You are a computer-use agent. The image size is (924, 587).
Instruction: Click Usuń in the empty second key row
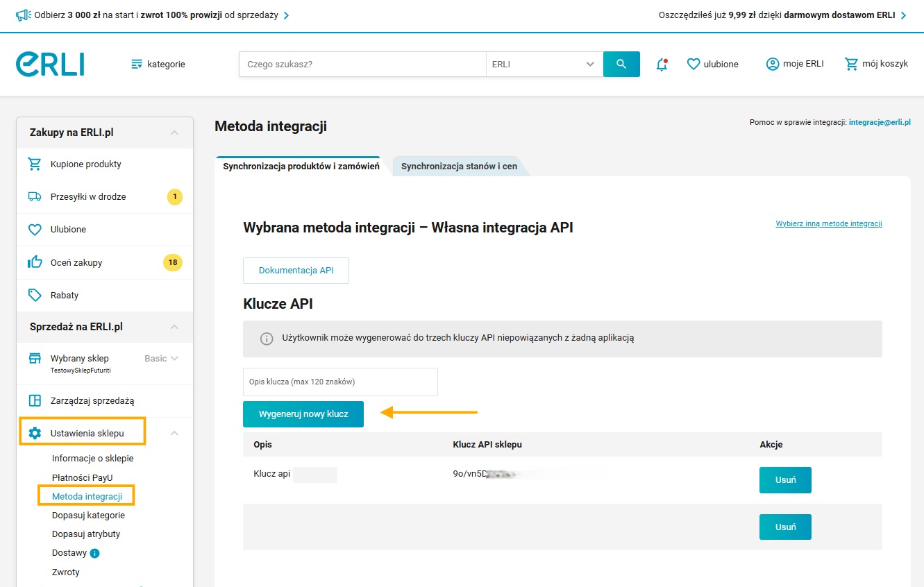pos(785,527)
